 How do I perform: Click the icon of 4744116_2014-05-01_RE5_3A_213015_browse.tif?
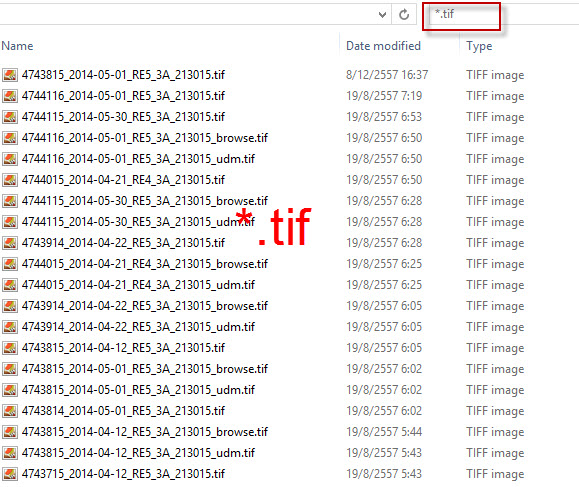coord(10,138)
